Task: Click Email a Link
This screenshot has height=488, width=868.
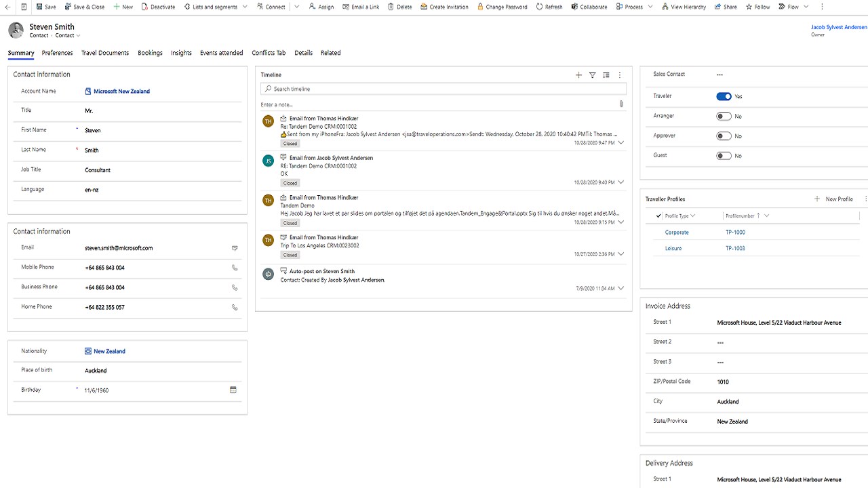Action: (x=360, y=7)
